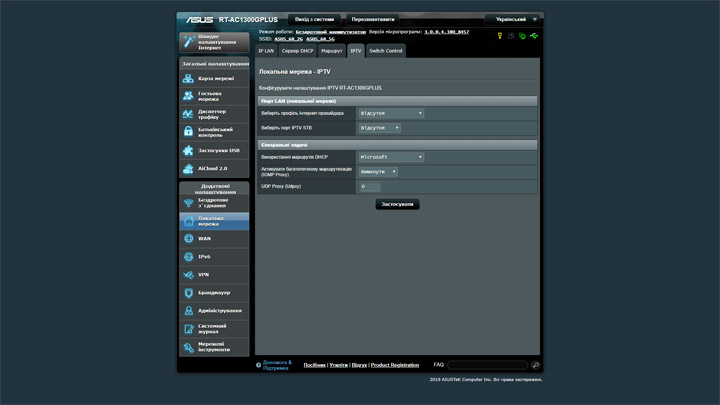Open the quick Internet setup wizard
The width and height of the screenshot is (720, 405).
tap(214, 42)
